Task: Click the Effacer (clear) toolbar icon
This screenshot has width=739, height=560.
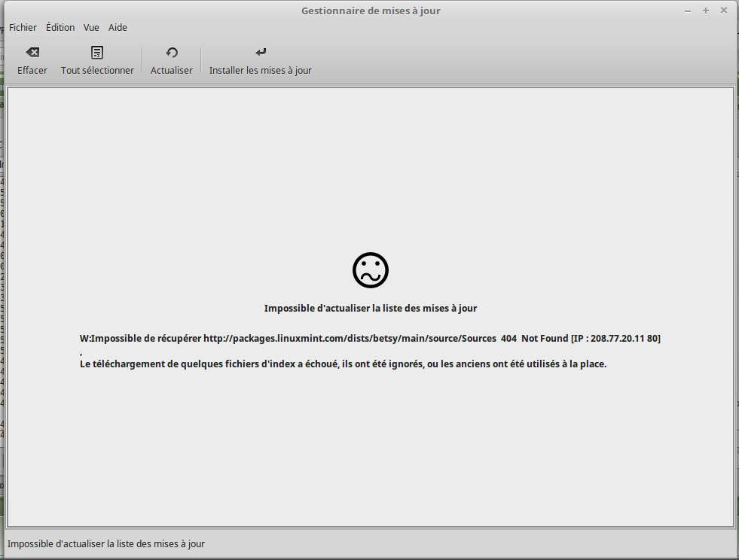Action: [x=32, y=52]
